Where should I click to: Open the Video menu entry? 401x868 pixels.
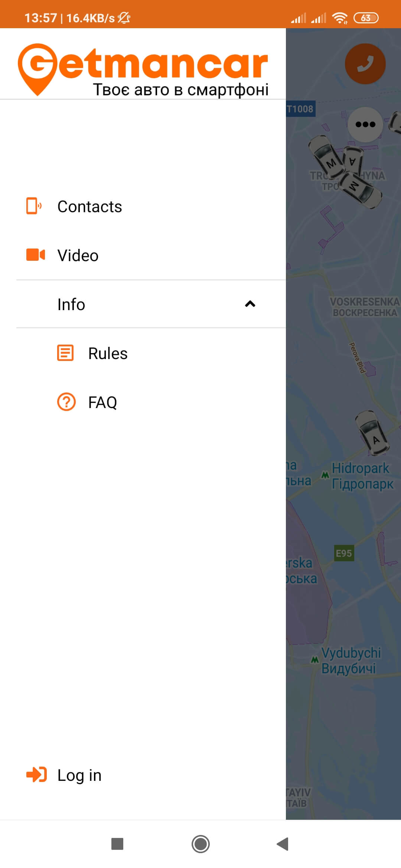[77, 255]
